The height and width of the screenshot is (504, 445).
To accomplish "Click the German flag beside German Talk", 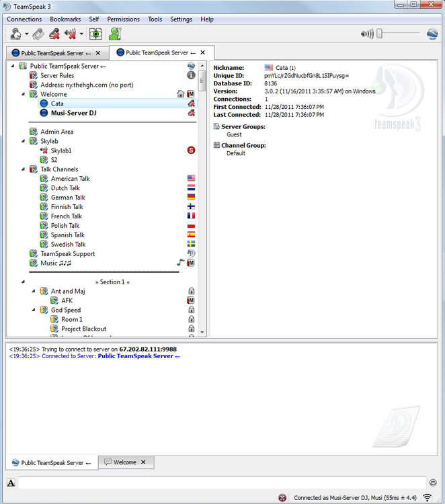I will coord(191,197).
